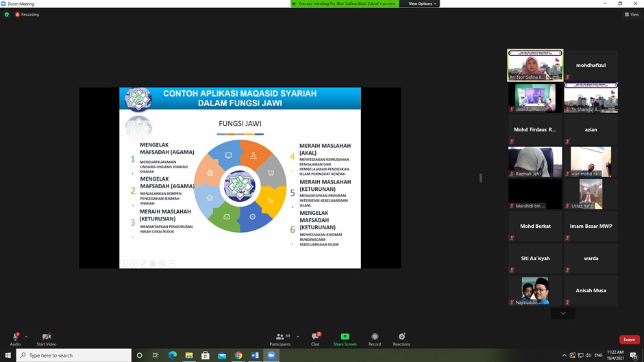Click the green Share Screen button

click(345, 339)
